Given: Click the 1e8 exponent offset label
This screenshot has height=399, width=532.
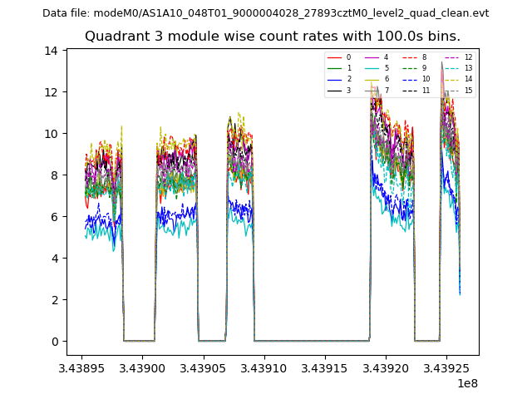Looking at the screenshot, I should [x=467, y=383].
